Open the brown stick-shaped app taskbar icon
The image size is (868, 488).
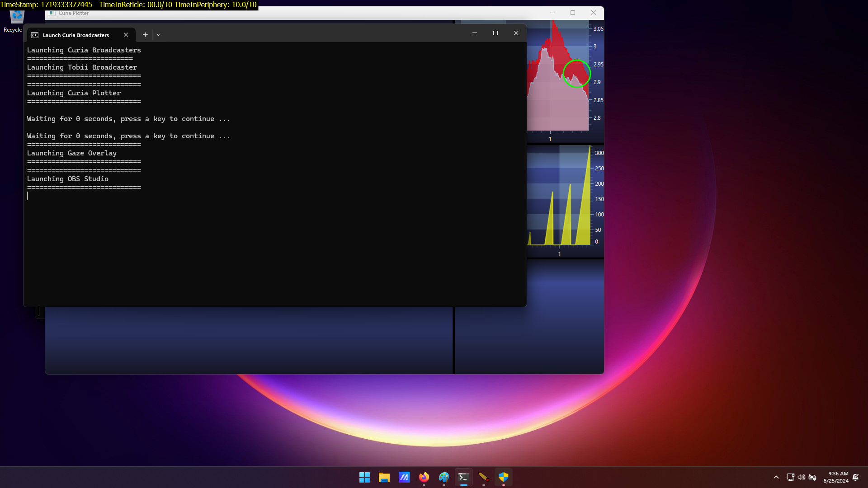tap(483, 477)
